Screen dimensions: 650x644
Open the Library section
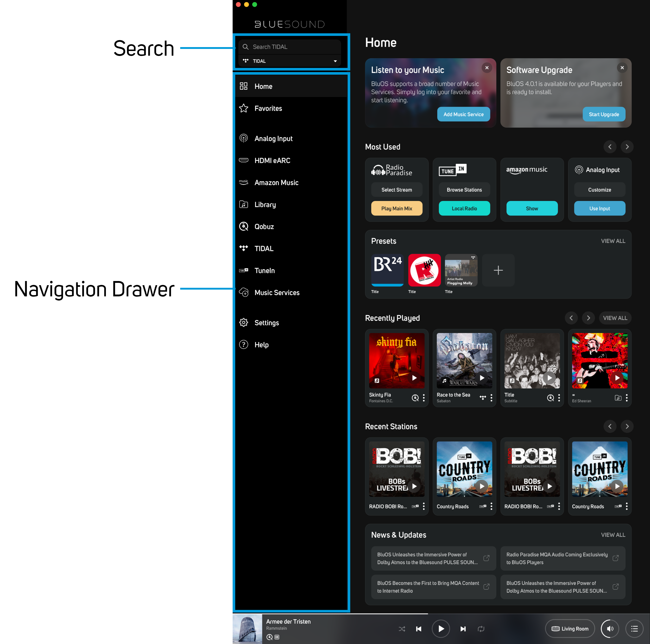click(265, 204)
